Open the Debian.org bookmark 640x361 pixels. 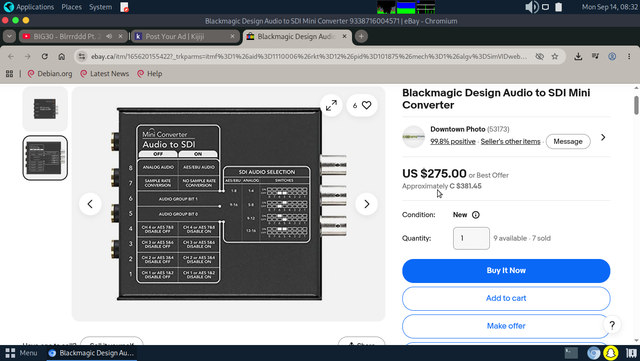pyautogui.click(x=50, y=74)
